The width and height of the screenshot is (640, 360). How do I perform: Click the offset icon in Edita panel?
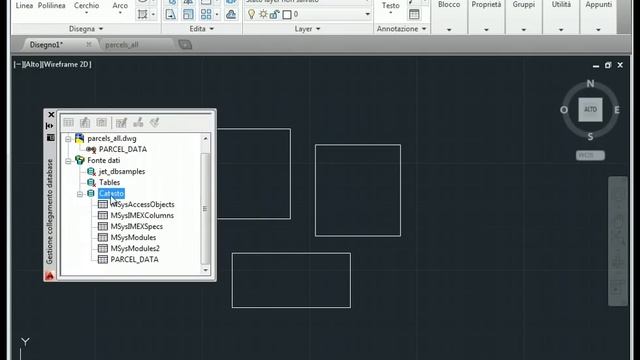(231, 14)
